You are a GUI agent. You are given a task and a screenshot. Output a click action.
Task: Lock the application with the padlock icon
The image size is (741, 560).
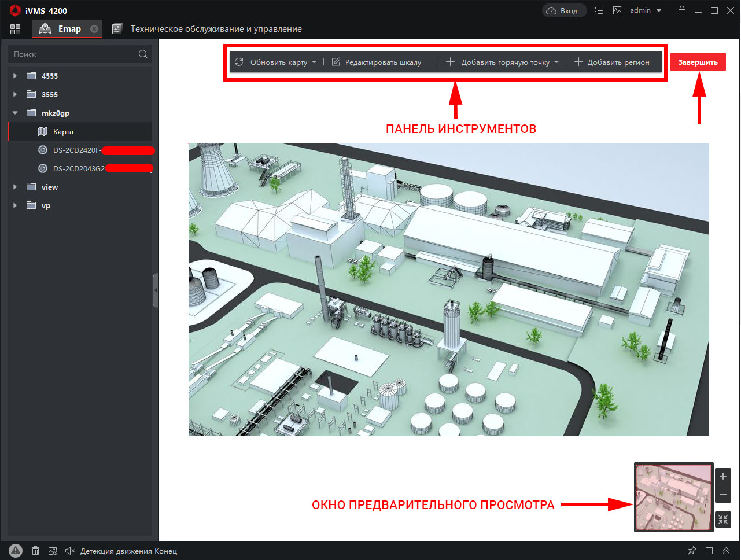(x=682, y=10)
